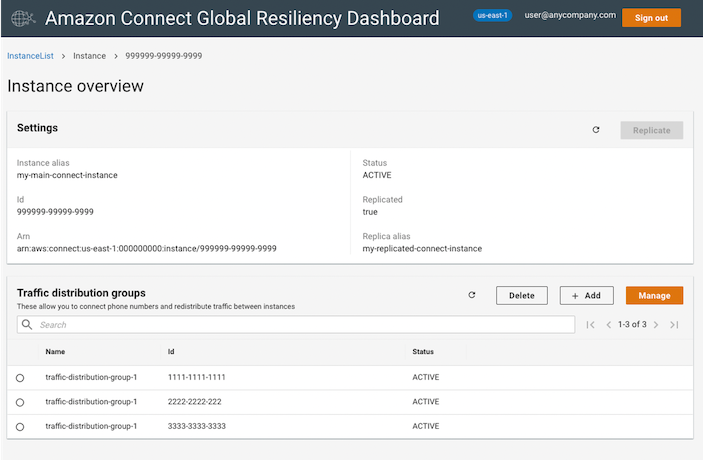
Task: Click the us-east-1 region badge
Action: pos(492,15)
